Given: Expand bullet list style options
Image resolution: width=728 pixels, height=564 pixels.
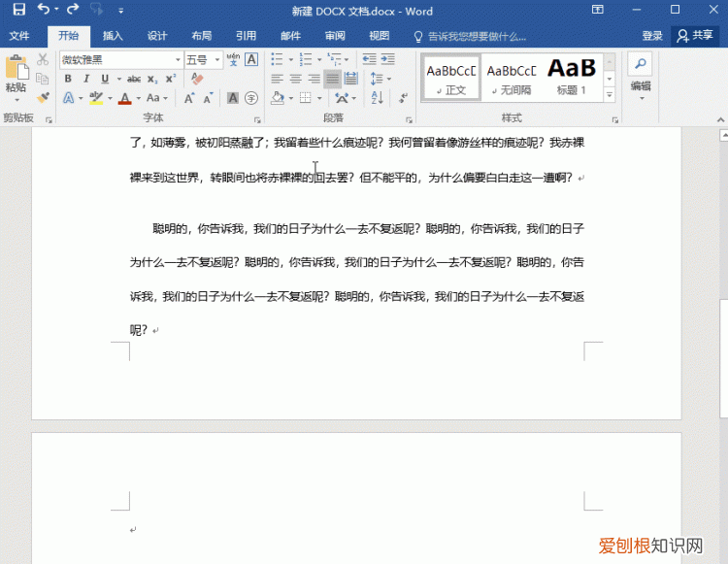Looking at the screenshot, I should click(291, 59).
